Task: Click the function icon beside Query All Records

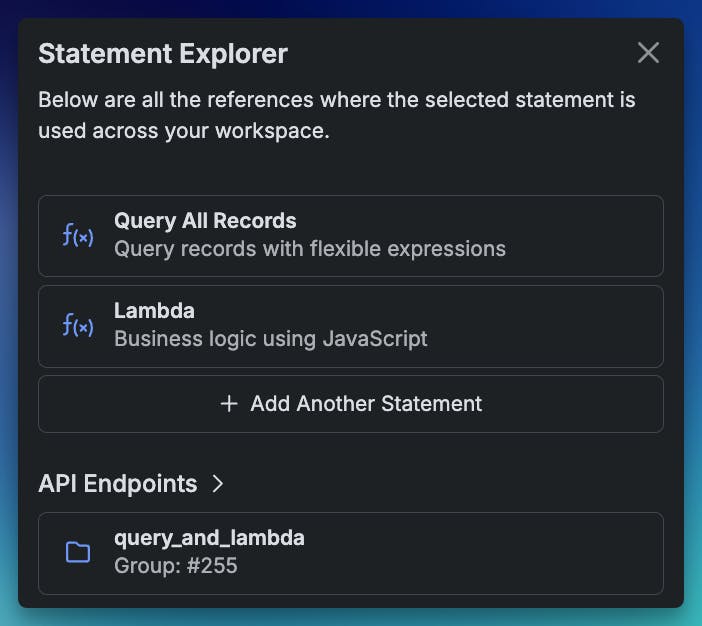Action: (78, 236)
